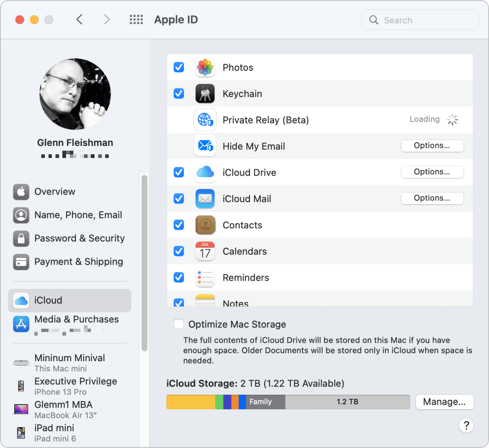This screenshot has height=448, width=489.
Task: Disable Contacts syncing checkbox
Action: coord(179,225)
